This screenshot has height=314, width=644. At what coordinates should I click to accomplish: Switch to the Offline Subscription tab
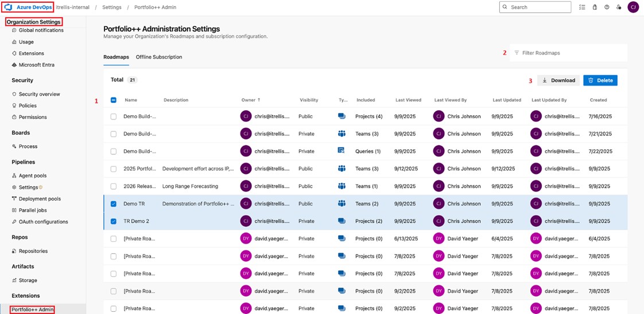159,57
